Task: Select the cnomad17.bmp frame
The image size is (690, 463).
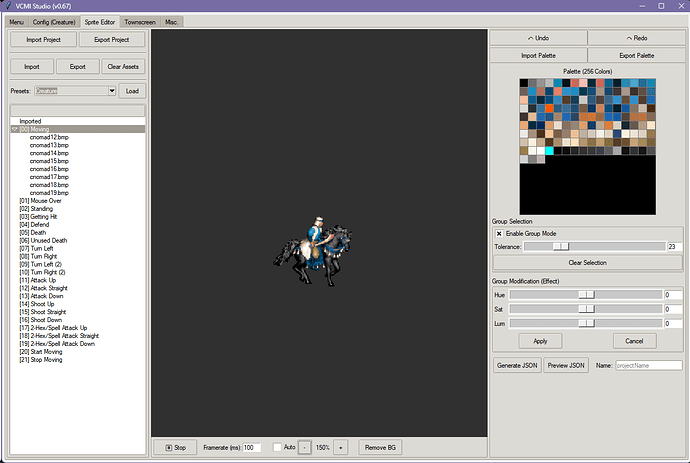Action: click(49, 177)
